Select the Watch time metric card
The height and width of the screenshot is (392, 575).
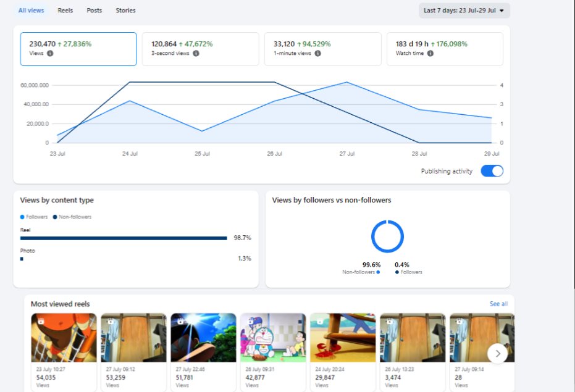[445, 49]
